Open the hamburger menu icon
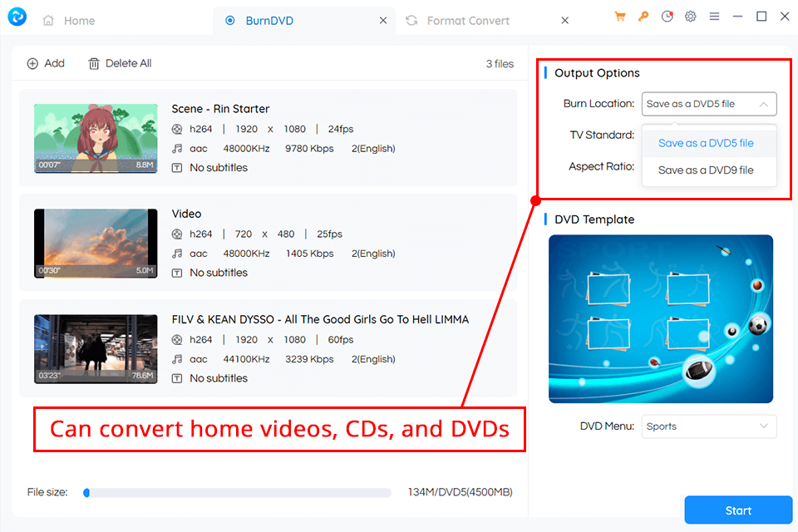The image size is (798, 532). pos(714,16)
